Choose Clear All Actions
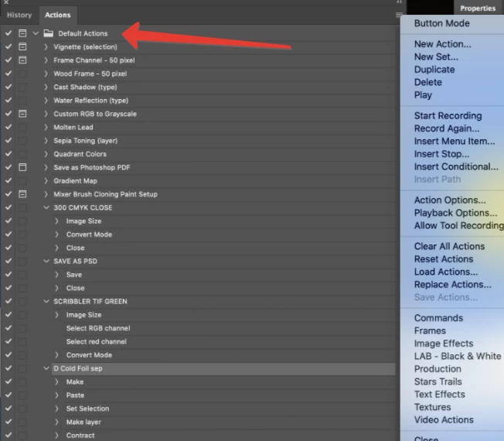The height and width of the screenshot is (441, 504). pos(449,246)
